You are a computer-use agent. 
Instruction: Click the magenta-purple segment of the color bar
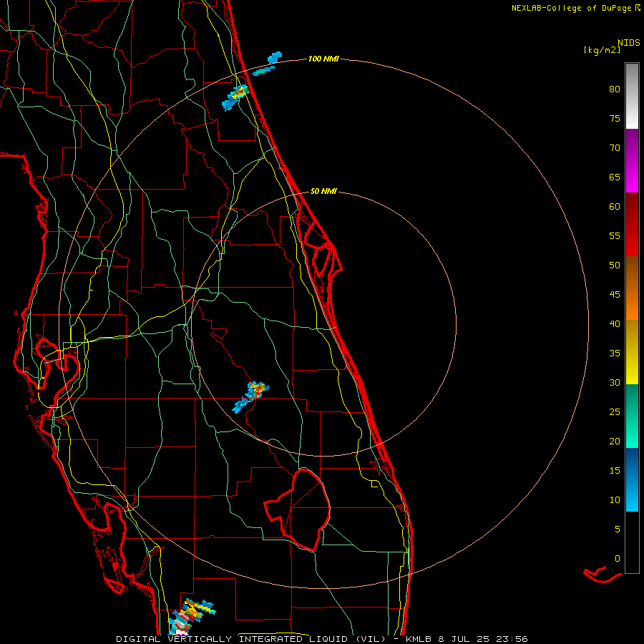(x=632, y=160)
